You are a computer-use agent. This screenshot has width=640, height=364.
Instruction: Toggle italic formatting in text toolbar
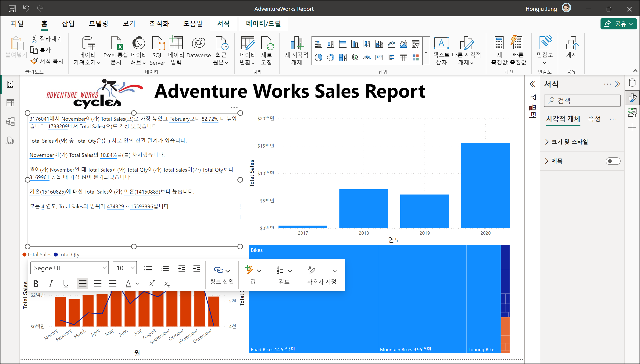pos(51,284)
